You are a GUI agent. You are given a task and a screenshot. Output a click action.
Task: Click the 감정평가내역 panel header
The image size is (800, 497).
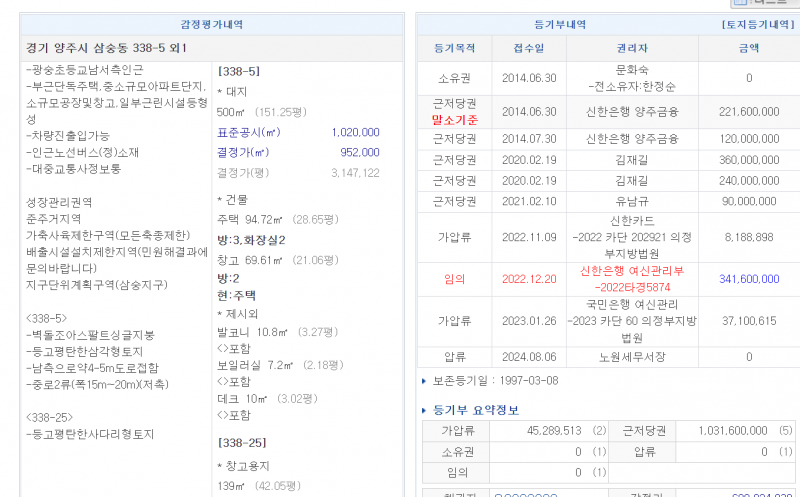(211, 24)
